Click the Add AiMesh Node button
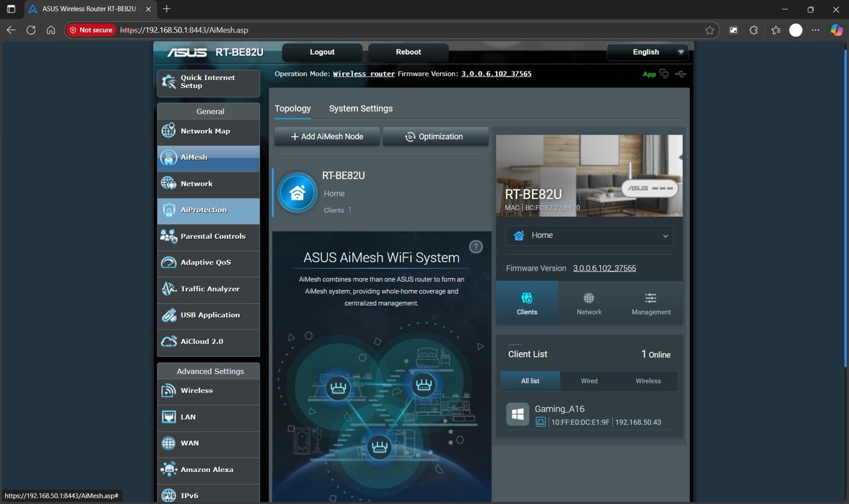The height and width of the screenshot is (504, 849). click(327, 137)
